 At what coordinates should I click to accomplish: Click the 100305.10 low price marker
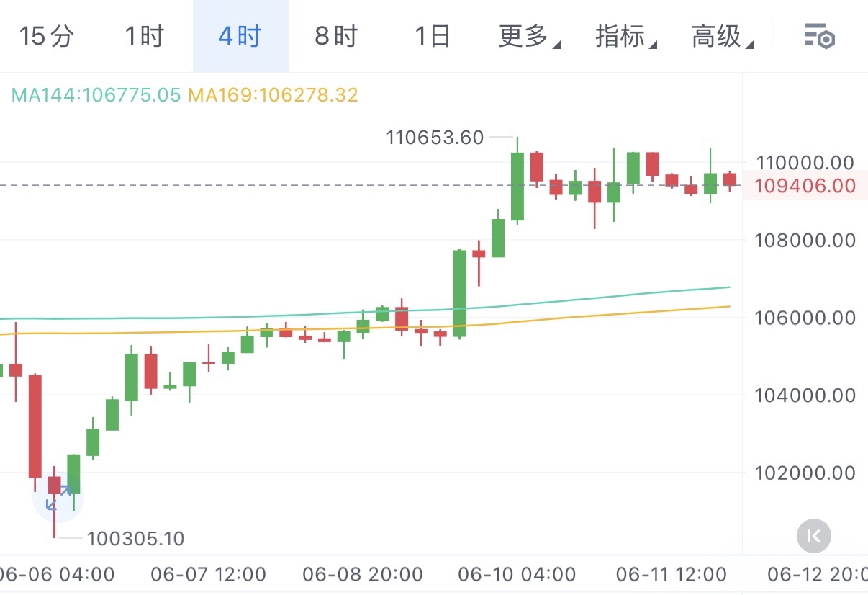(x=135, y=538)
